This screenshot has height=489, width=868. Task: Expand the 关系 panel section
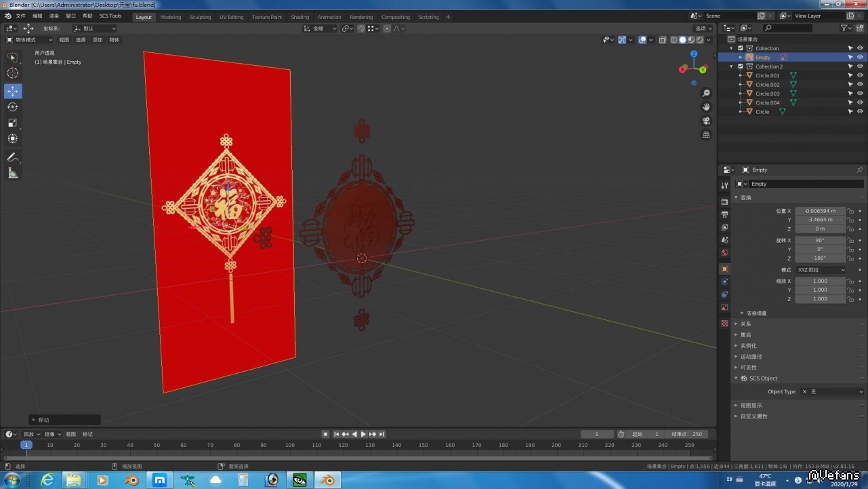tap(745, 324)
